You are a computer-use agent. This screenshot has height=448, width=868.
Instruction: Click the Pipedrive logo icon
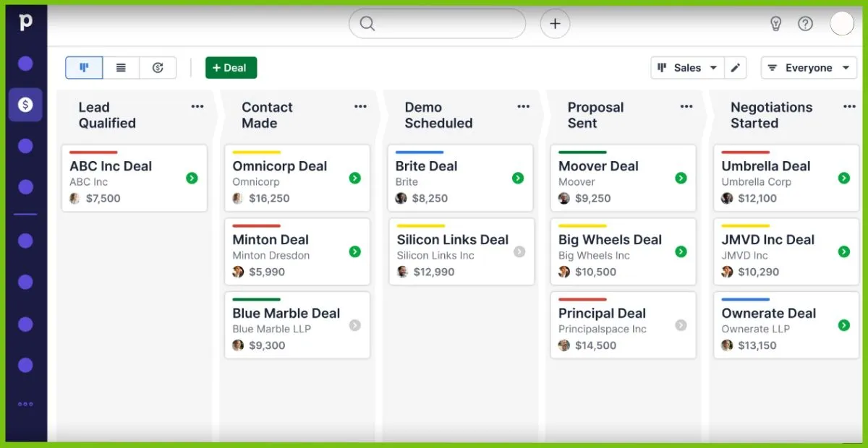[25, 22]
